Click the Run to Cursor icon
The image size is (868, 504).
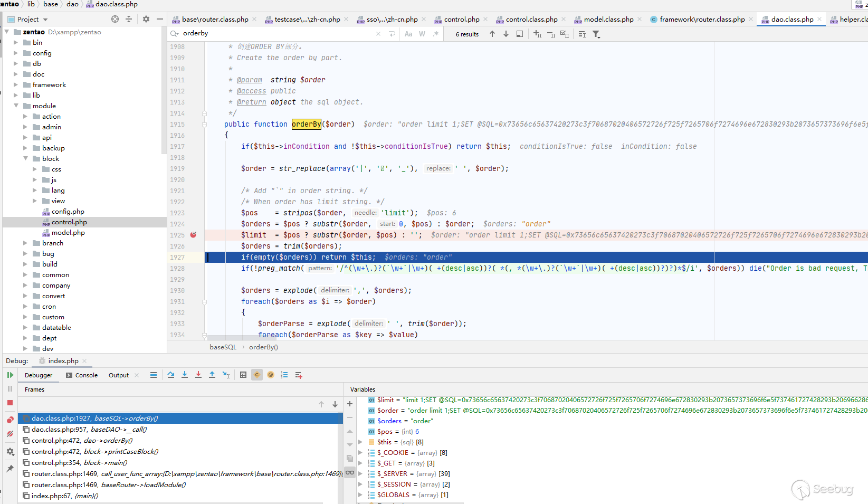click(226, 375)
